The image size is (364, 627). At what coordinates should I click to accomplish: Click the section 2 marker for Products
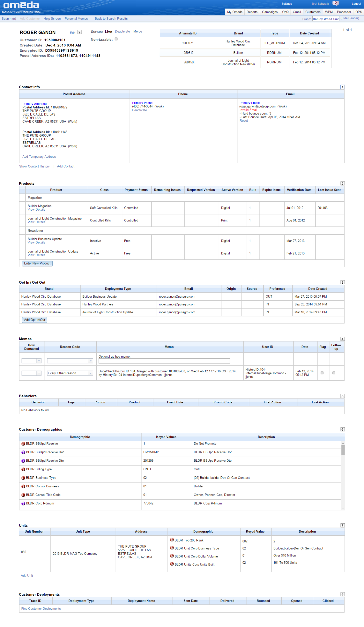342,183
